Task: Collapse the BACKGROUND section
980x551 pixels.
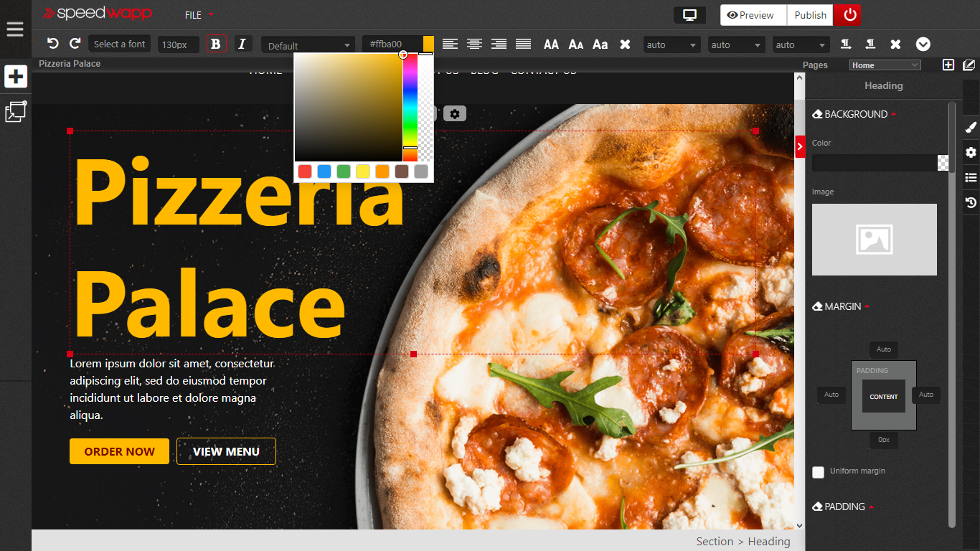Action: click(854, 114)
